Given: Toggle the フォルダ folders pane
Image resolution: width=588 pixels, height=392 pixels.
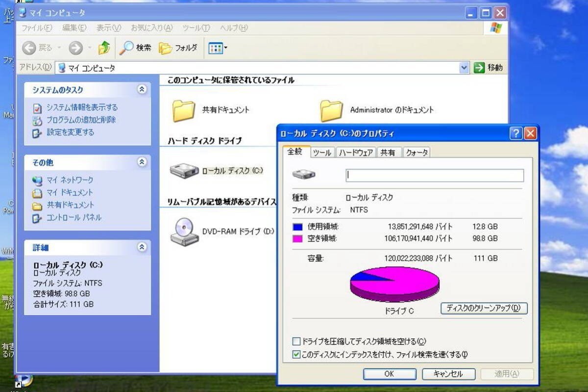Looking at the screenshot, I should (x=178, y=48).
